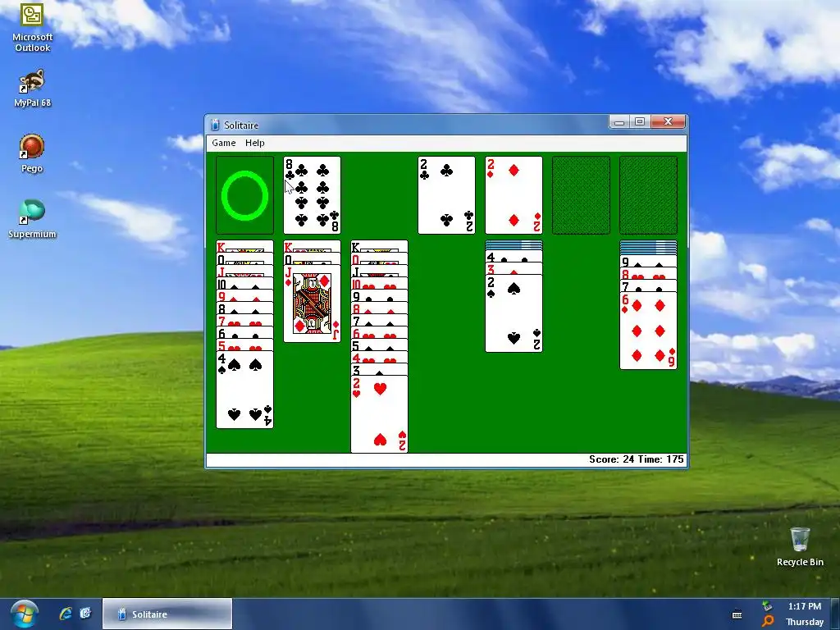Select the 4 of clubs card strip

[514, 257]
